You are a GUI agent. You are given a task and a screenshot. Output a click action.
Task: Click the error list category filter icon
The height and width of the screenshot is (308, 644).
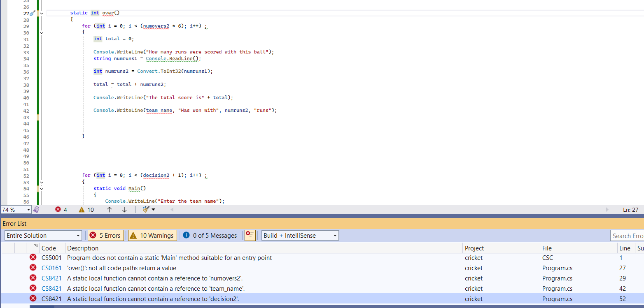point(250,235)
